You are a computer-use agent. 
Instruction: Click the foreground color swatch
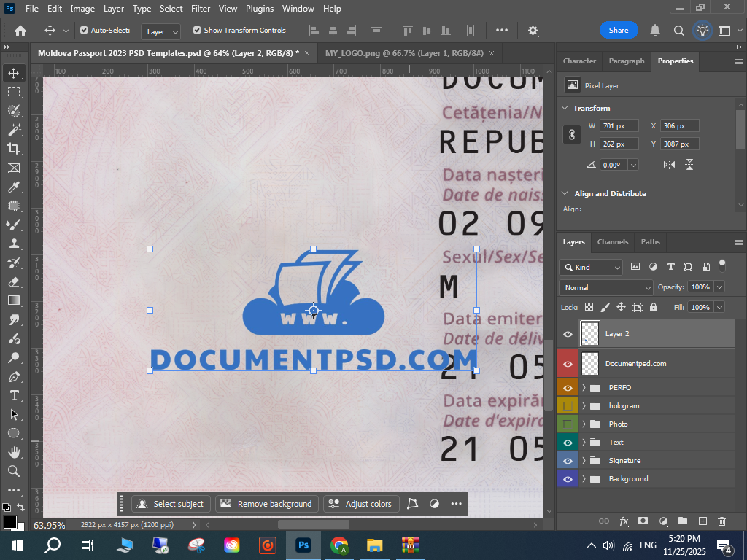(x=9, y=522)
